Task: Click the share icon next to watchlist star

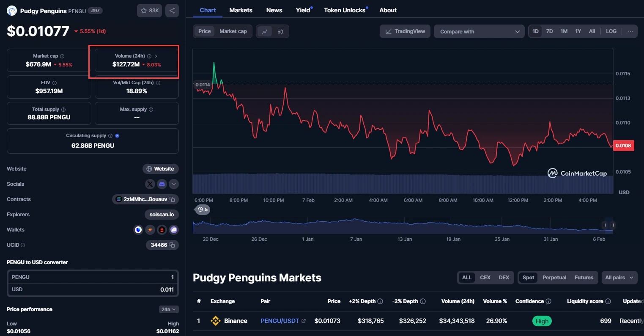Action: pyautogui.click(x=172, y=11)
